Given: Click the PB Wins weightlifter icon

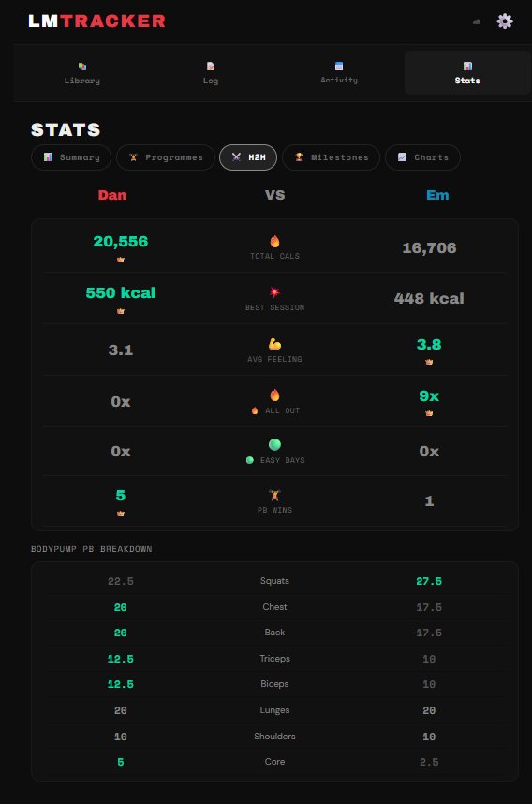Looking at the screenshot, I should (x=274, y=495).
